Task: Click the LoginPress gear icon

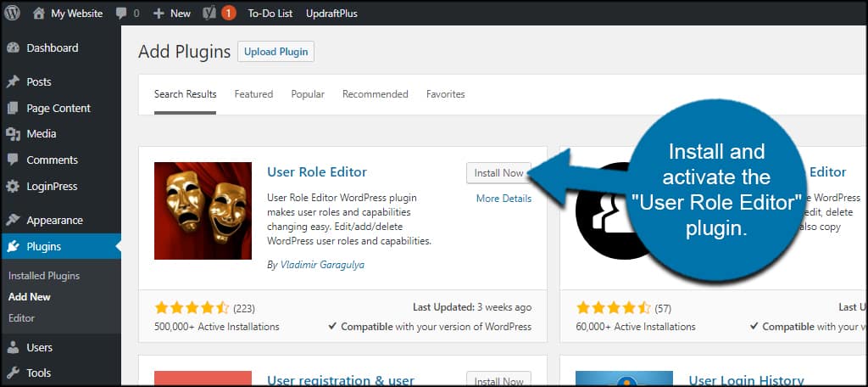Action: pos(14,187)
